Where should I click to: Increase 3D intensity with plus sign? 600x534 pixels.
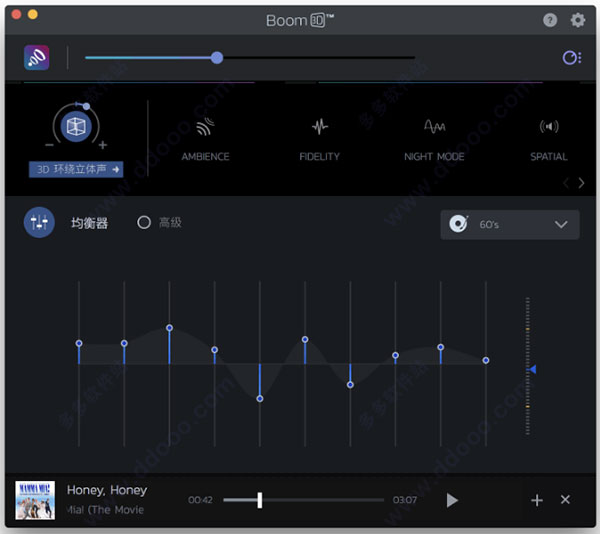pyautogui.click(x=103, y=145)
